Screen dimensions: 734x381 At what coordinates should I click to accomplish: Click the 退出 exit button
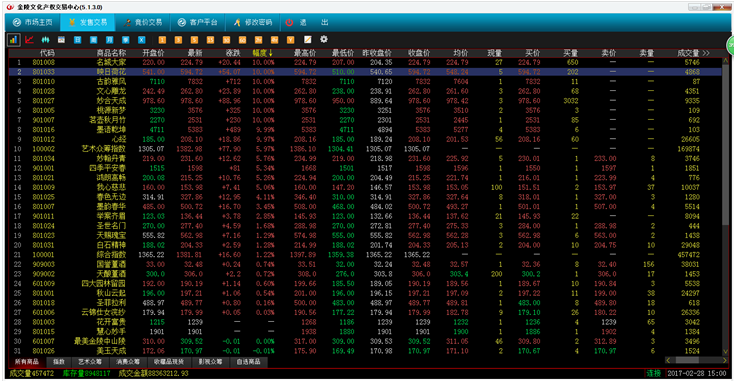coord(307,22)
